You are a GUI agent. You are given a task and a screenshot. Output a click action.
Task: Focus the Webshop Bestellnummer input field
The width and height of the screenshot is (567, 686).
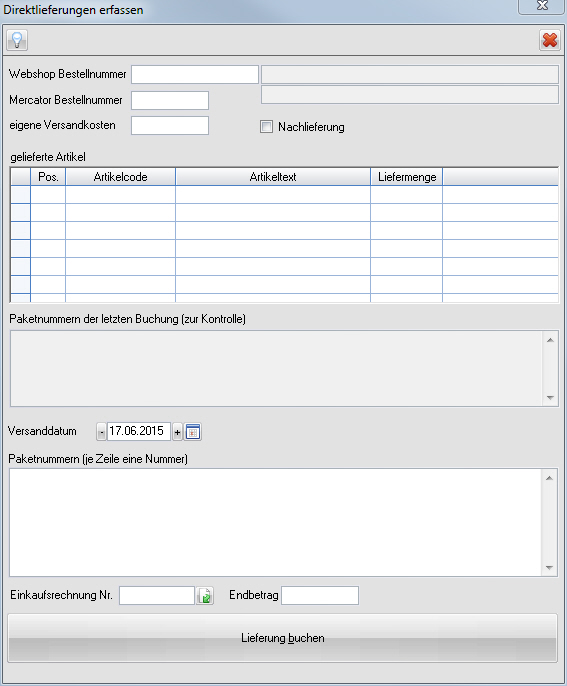195,74
